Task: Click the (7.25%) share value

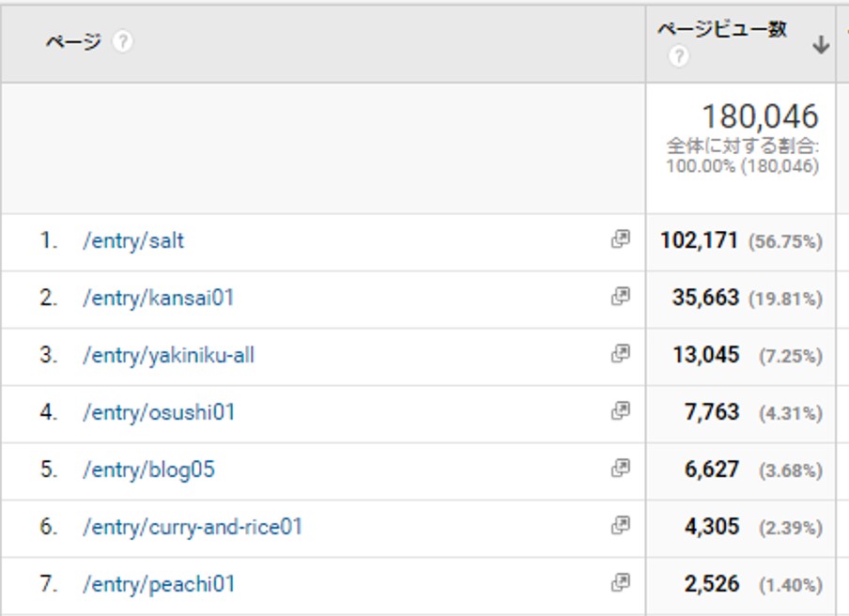Action: [791, 356]
